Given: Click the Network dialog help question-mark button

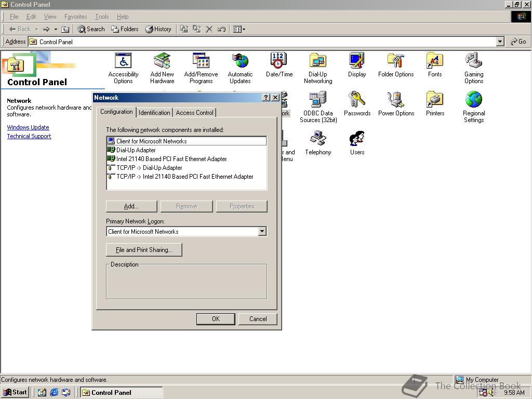Looking at the screenshot, I should tap(266, 98).
